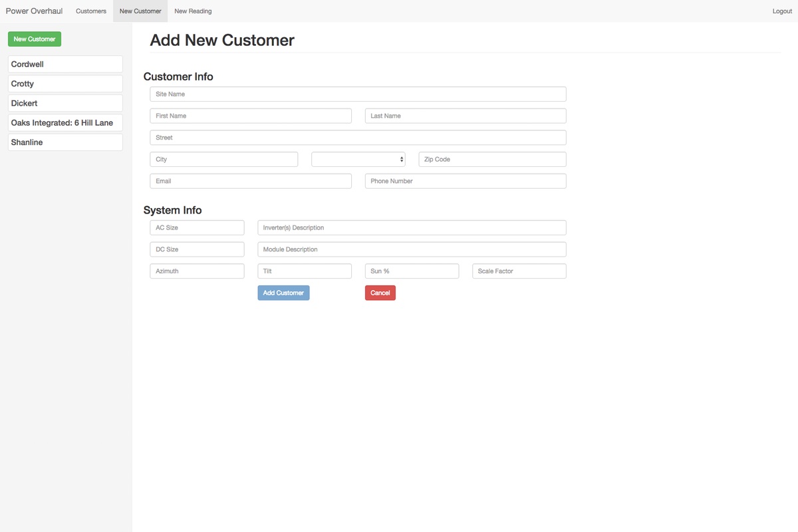
Task: Open the Crotty customer entry
Action: click(65, 84)
